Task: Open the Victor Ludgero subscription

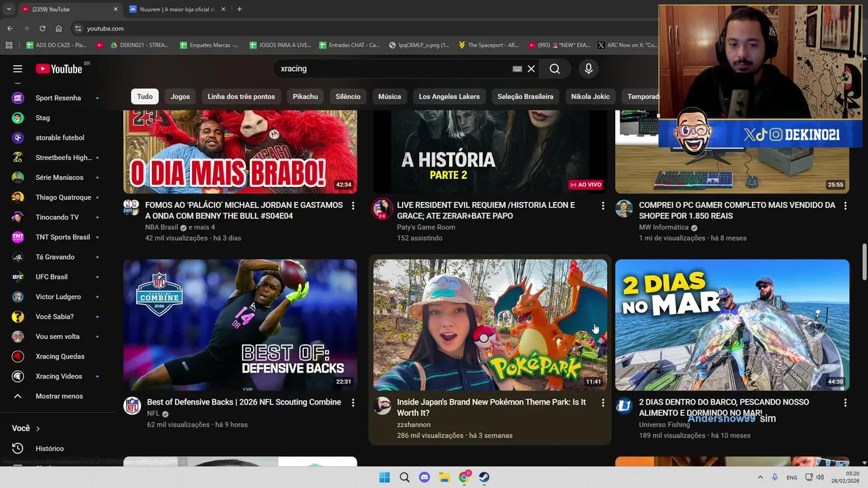Action: (x=58, y=297)
